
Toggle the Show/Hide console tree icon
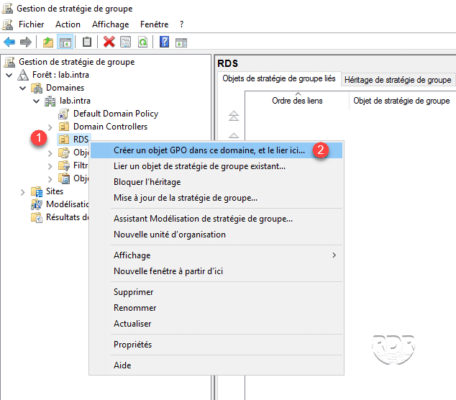[65, 42]
